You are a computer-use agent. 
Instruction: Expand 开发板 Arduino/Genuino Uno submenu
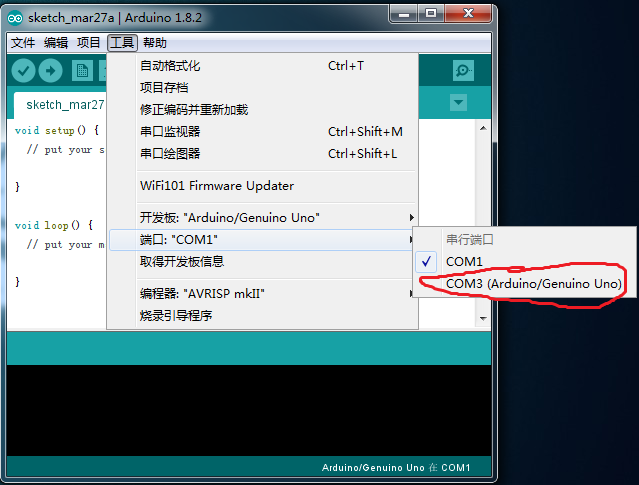pos(262,218)
